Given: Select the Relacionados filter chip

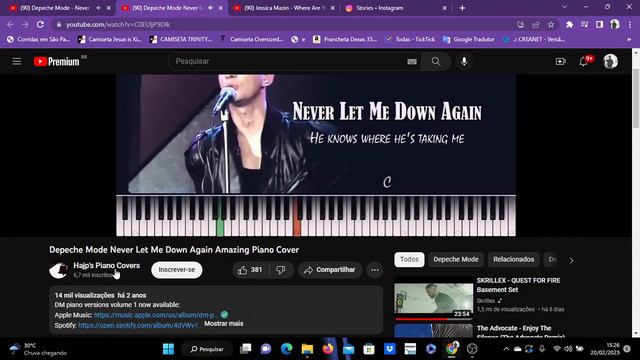Looking at the screenshot, I should pyautogui.click(x=513, y=260).
